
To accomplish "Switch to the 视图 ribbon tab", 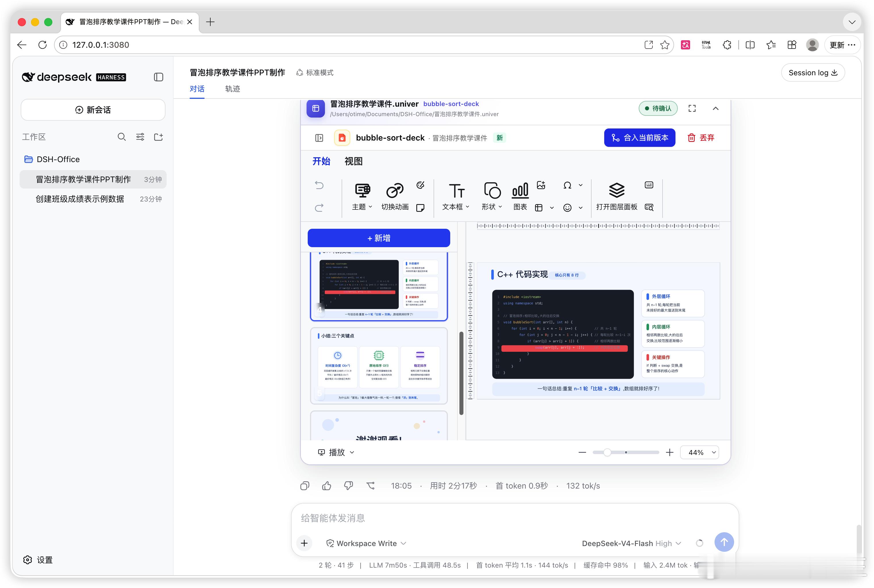I will (353, 161).
